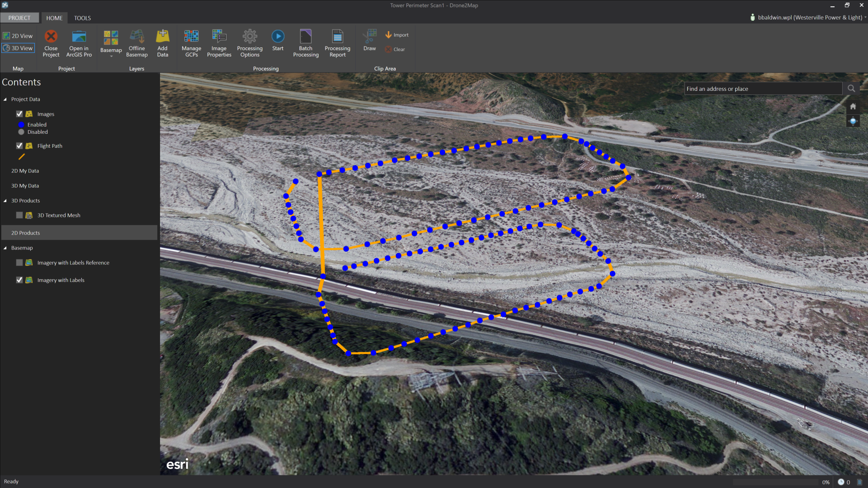Click Imagery with Labels Reference icon
Viewport: 868px width, 488px height.
coord(29,263)
